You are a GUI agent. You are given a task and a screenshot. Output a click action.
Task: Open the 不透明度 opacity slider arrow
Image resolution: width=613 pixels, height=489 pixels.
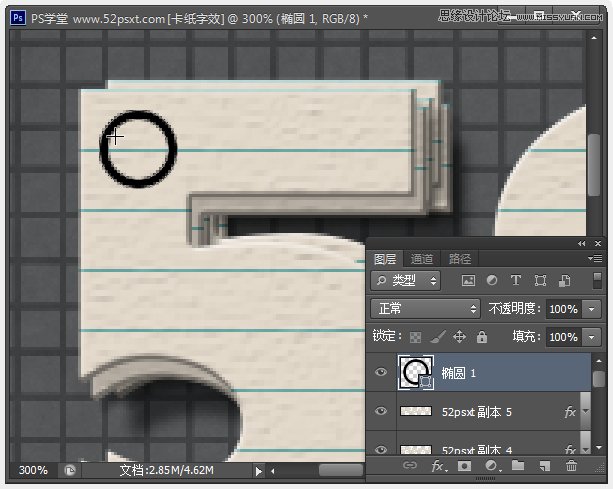click(591, 309)
